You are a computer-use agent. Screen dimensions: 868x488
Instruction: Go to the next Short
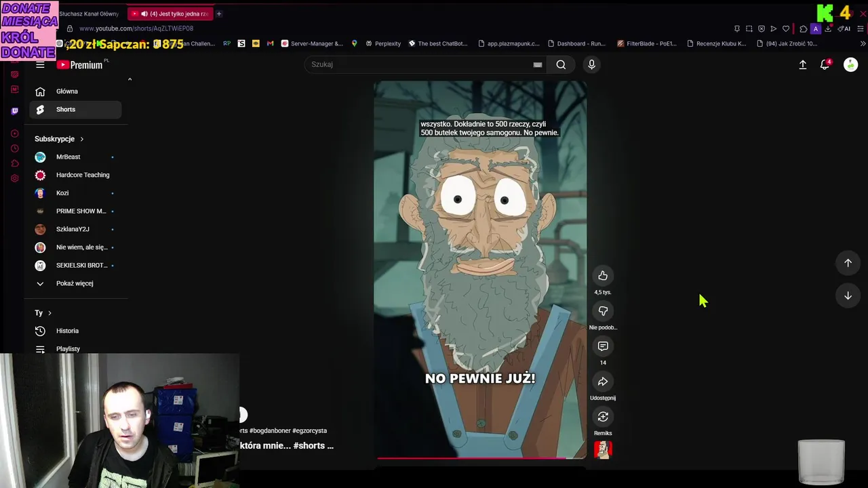pos(848,296)
